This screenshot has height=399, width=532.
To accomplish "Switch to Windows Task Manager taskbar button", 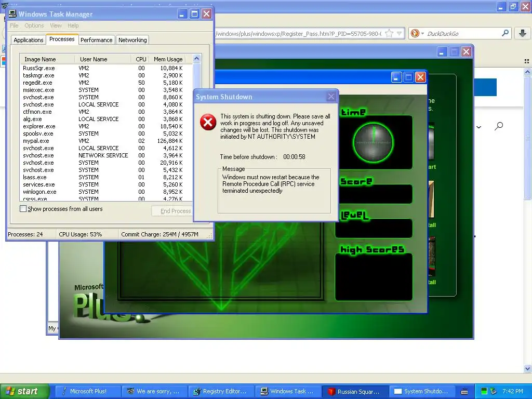I will point(287,391).
